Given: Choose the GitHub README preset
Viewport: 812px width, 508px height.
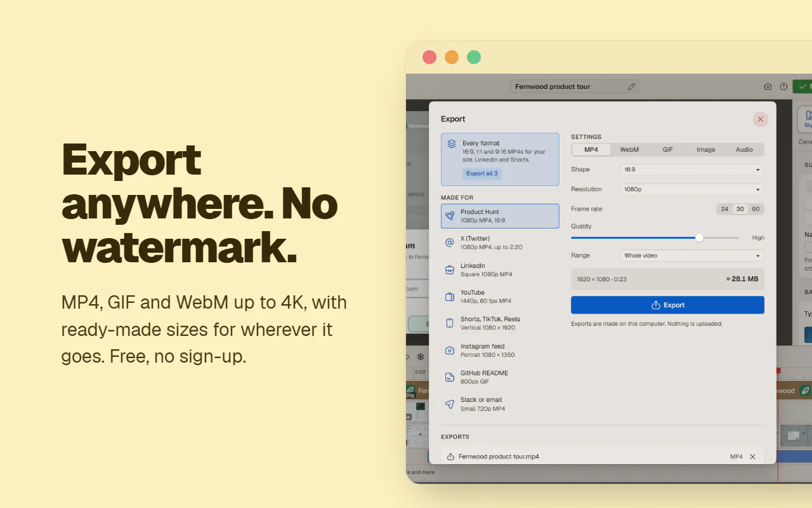Looking at the screenshot, I should point(500,377).
